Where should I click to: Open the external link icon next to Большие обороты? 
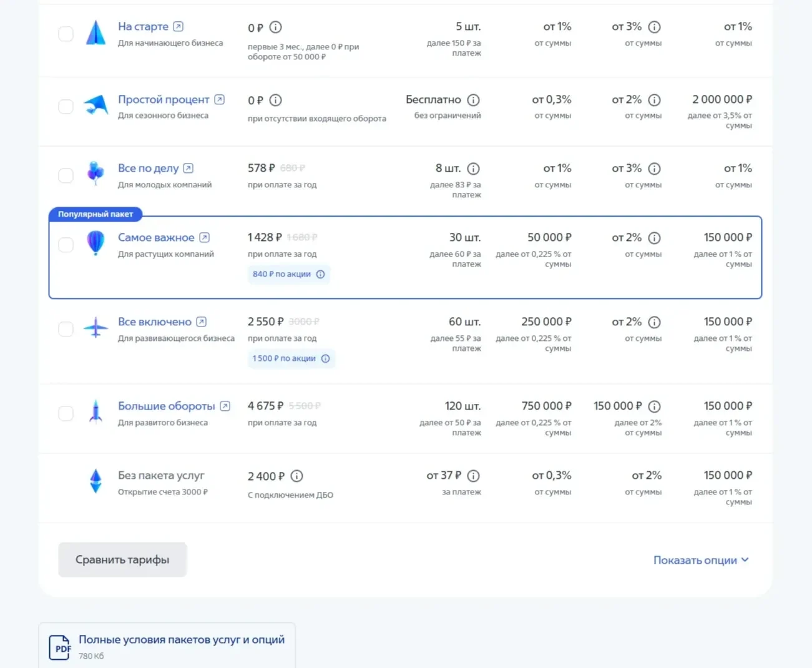[225, 406]
